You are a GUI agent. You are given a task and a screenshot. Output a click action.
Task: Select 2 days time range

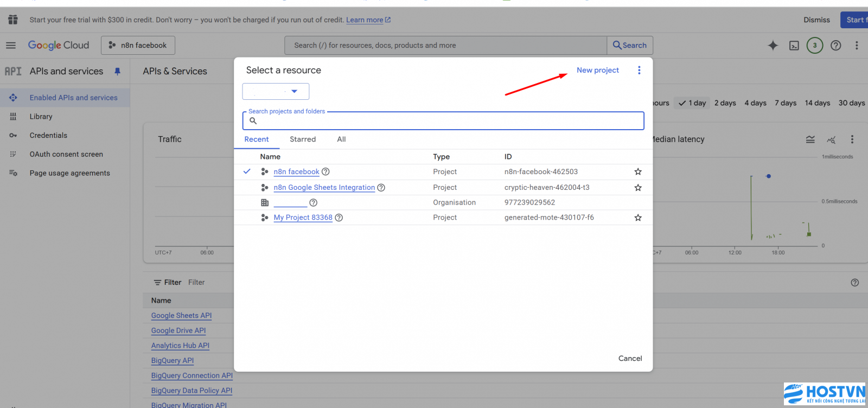coord(725,103)
